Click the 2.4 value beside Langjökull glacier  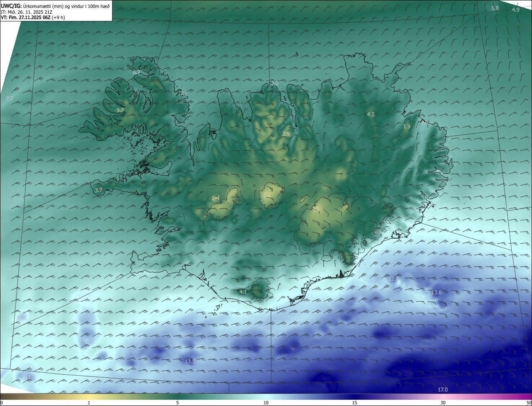216,198
